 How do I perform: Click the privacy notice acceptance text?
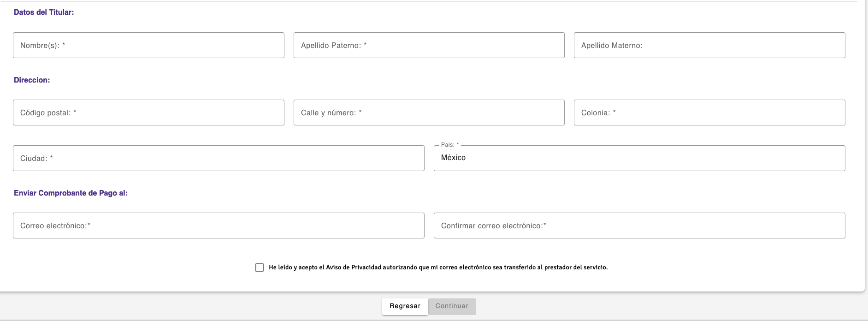click(438, 267)
